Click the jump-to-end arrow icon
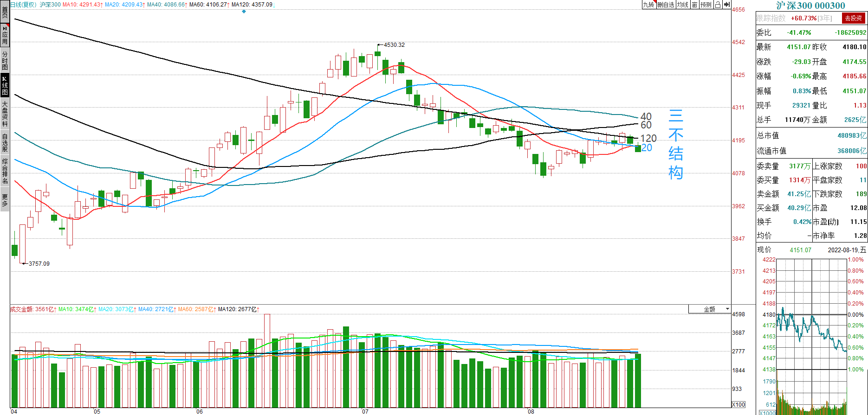The image size is (868, 415). [x=727, y=5]
